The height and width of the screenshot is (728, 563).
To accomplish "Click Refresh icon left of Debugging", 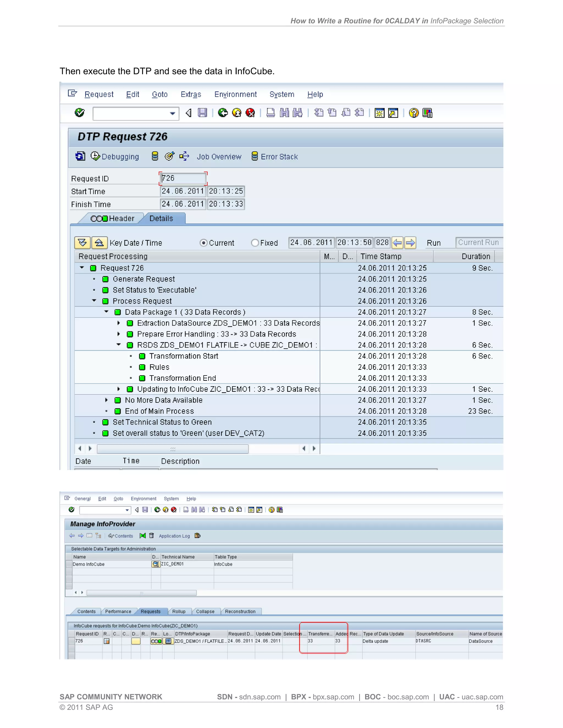I will pos(80,156).
